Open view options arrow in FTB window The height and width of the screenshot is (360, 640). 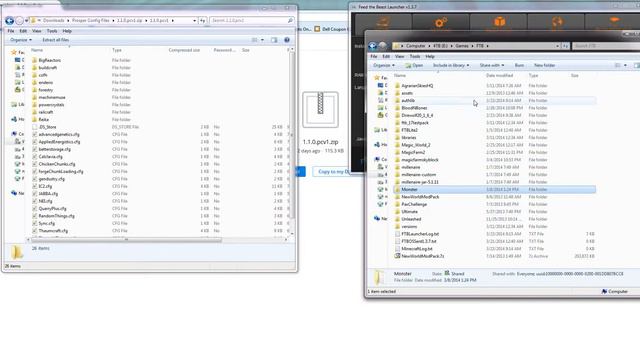point(625,65)
